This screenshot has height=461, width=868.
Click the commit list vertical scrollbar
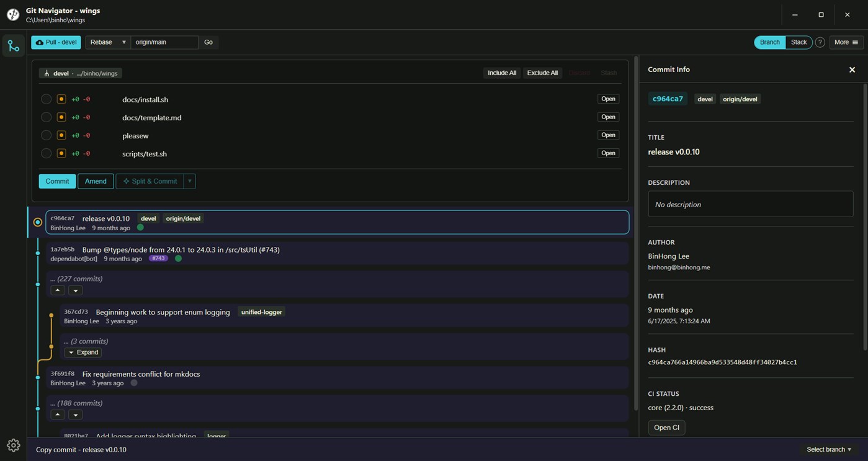coord(635,233)
